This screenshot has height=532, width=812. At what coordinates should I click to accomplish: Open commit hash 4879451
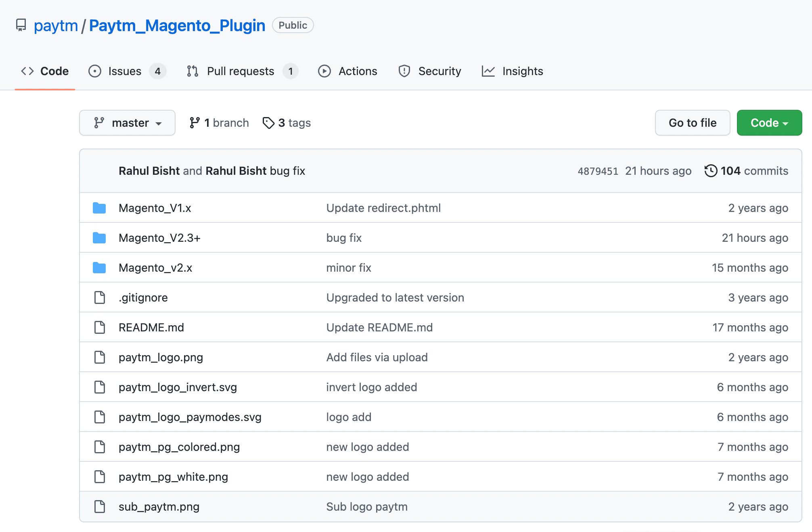pos(598,171)
